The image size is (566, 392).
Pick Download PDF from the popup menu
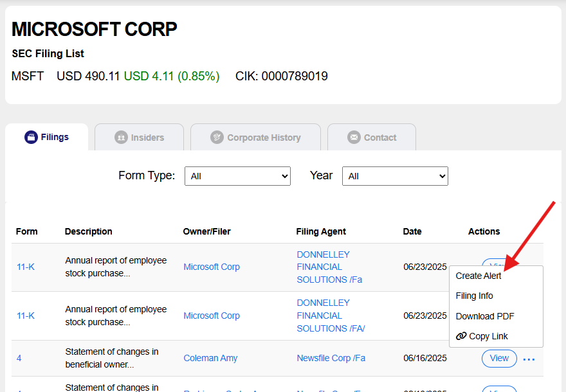click(485, 316)
